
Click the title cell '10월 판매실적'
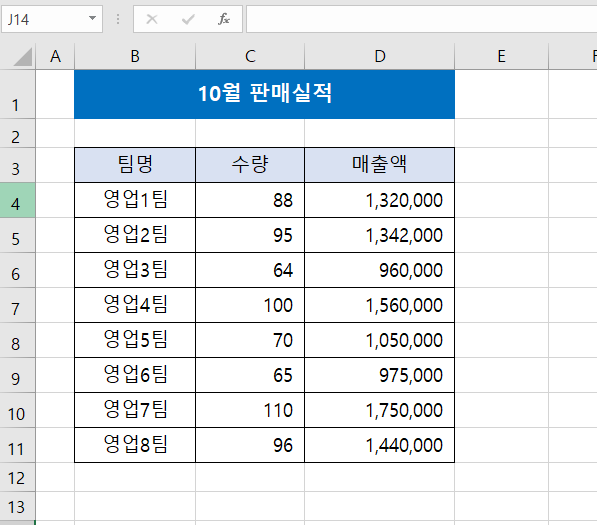pos(265,94)
